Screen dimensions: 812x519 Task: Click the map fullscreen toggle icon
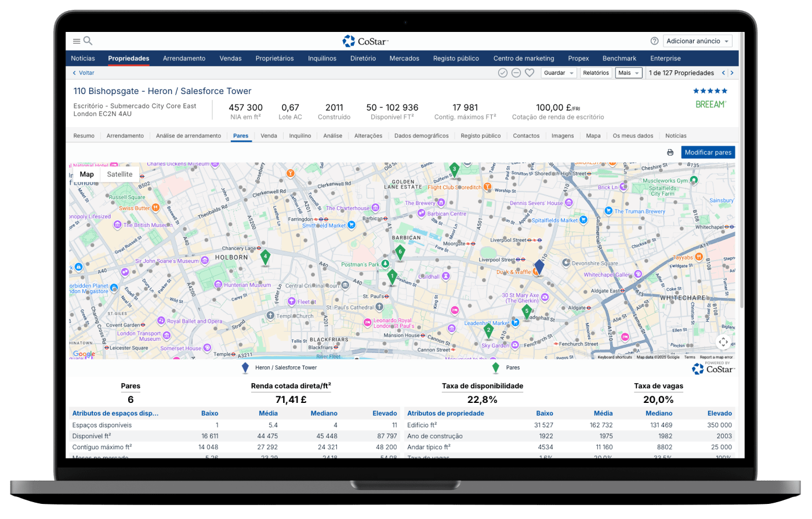723,342
